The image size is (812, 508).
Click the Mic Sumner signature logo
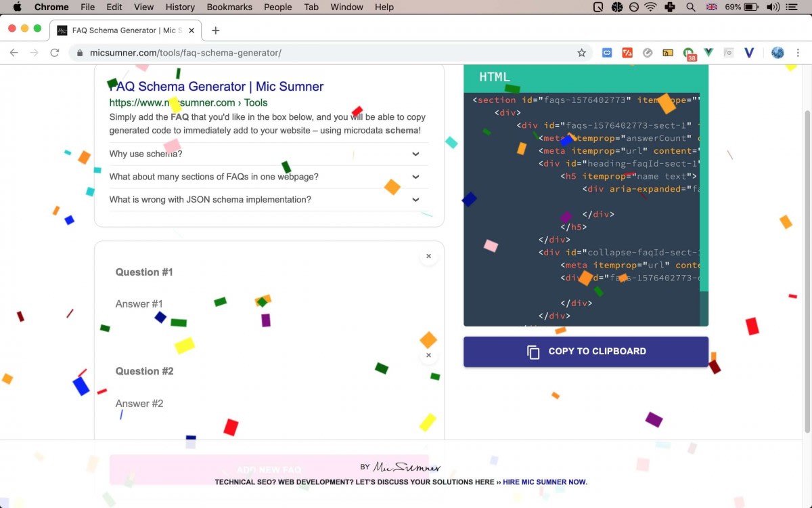coord(407,467)
